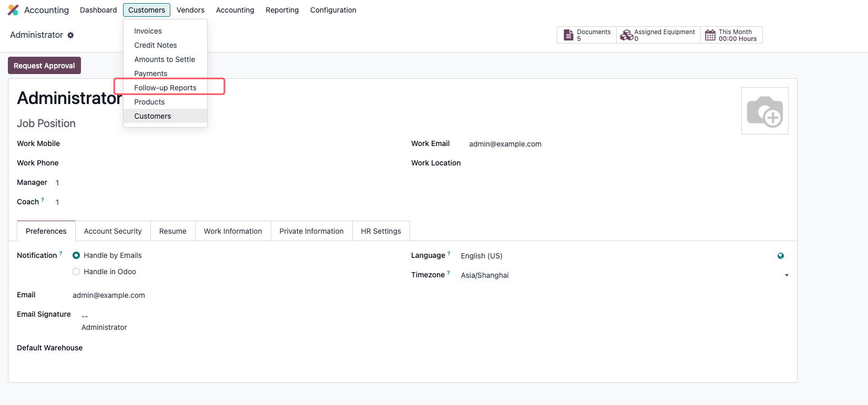Open the This Month hours calendar icon
This screenshot has width=868, height=405.
pyautogui.click(x=710, y=35)
